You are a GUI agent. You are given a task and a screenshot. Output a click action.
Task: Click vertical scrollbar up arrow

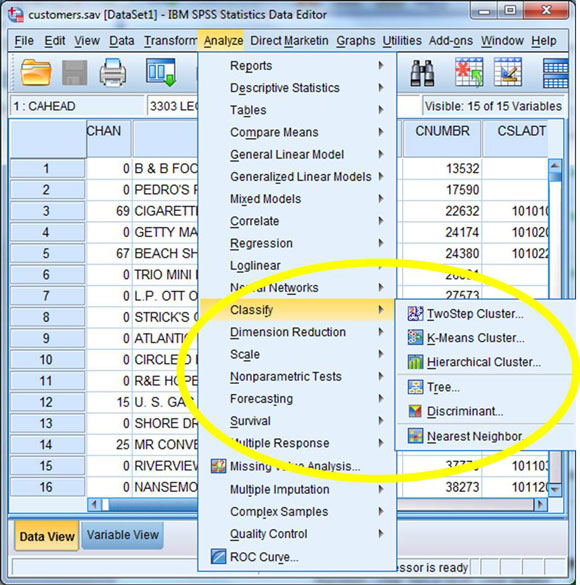tap(555, 166)
